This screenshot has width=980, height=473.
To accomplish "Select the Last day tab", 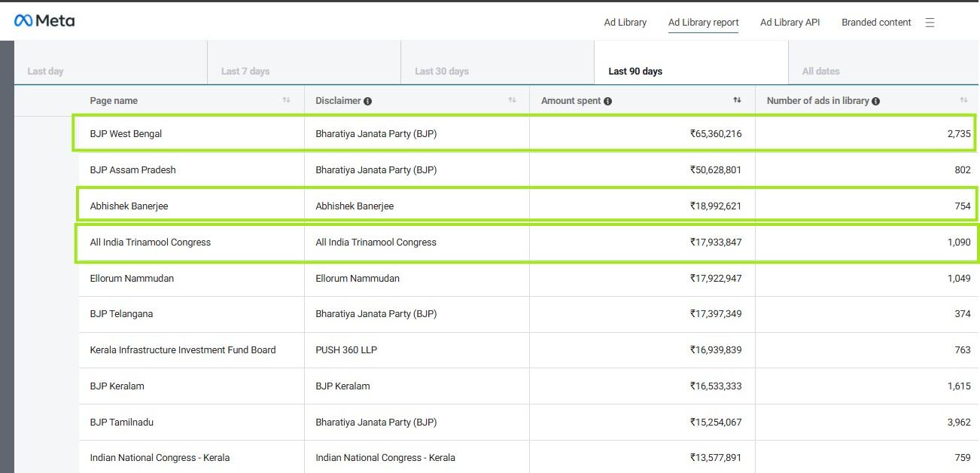I will pyautogui.click(x=45, y=71).
